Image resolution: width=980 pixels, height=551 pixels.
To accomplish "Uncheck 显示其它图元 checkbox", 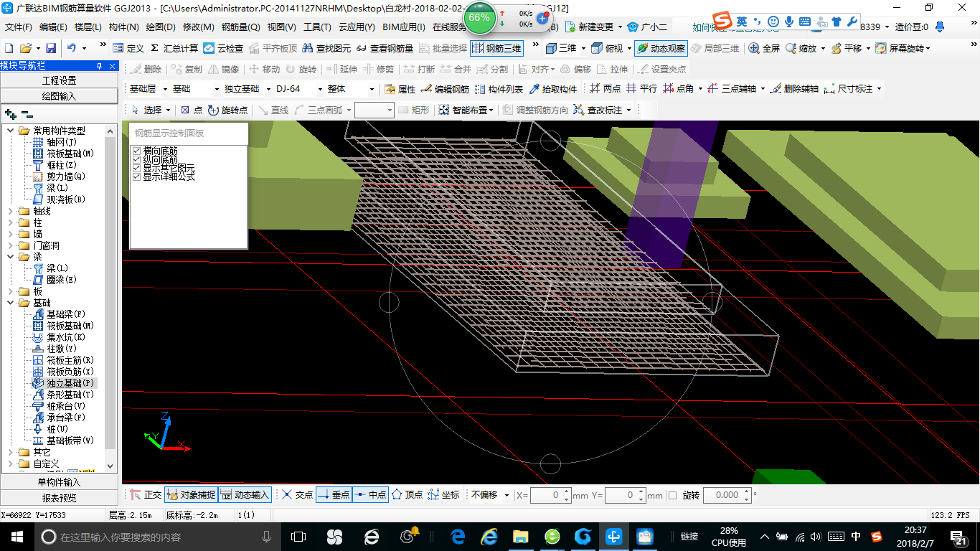I will click(136, 168).
